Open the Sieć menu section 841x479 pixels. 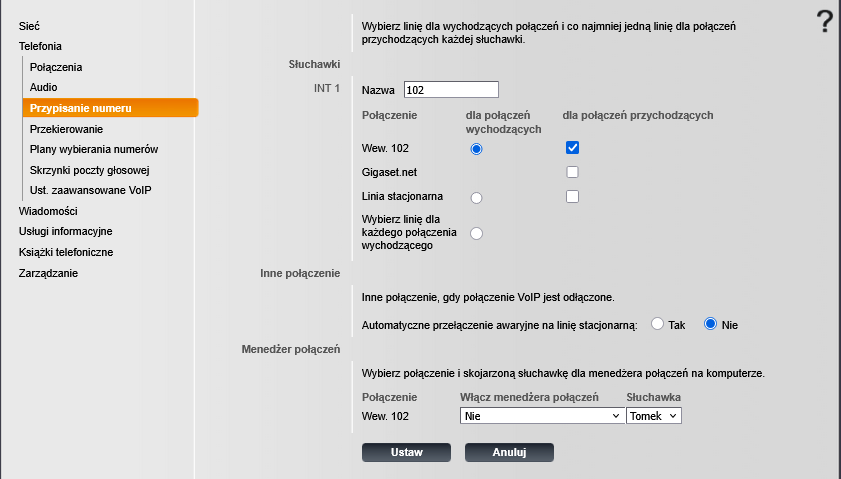click(x=30, y=24)
